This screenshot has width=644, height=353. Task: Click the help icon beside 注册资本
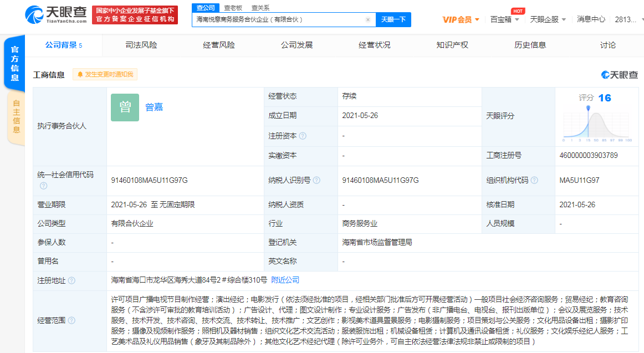[x=303, y=136]
